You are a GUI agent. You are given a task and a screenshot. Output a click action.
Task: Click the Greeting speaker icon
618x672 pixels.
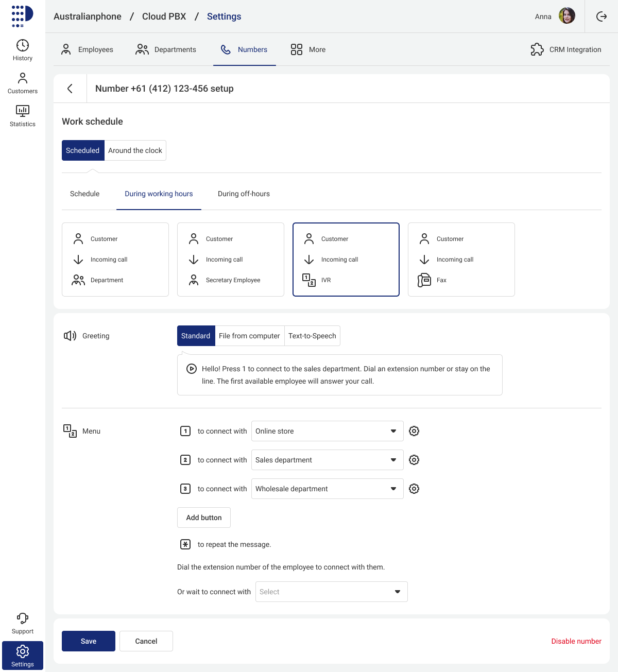70,336
